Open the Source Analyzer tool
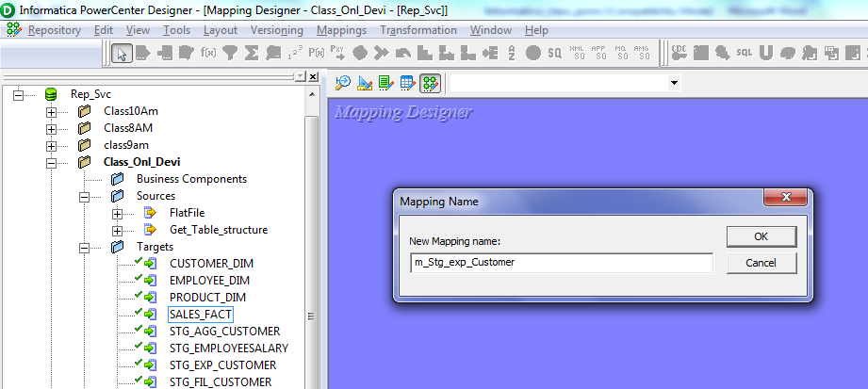 [343, 83]
